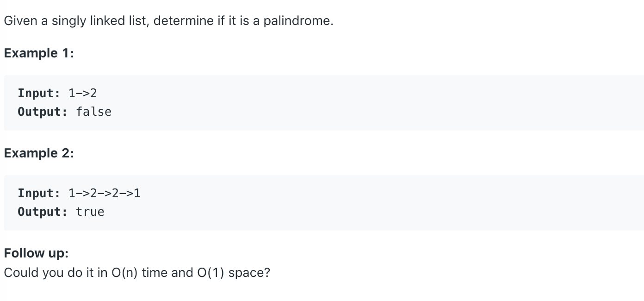Click the problem statement sentence about palindrome
Screen dimensions: 644x301
[x=168, y=21]
